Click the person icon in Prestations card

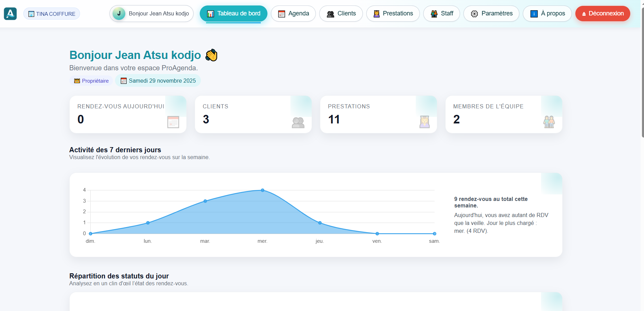click(424, 122)
